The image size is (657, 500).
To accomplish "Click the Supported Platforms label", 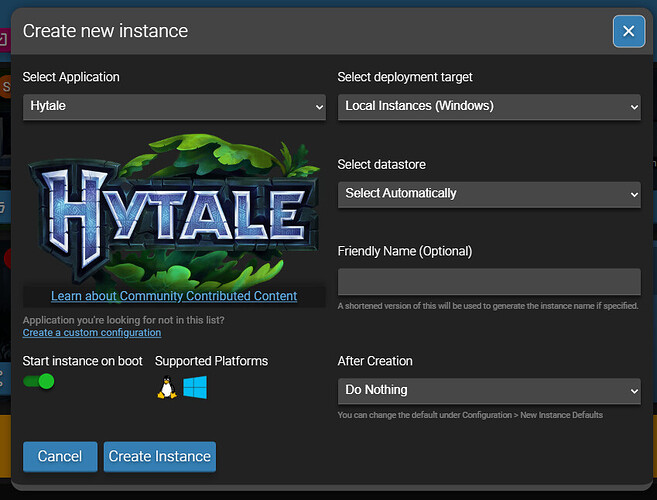I will point(212,361).
